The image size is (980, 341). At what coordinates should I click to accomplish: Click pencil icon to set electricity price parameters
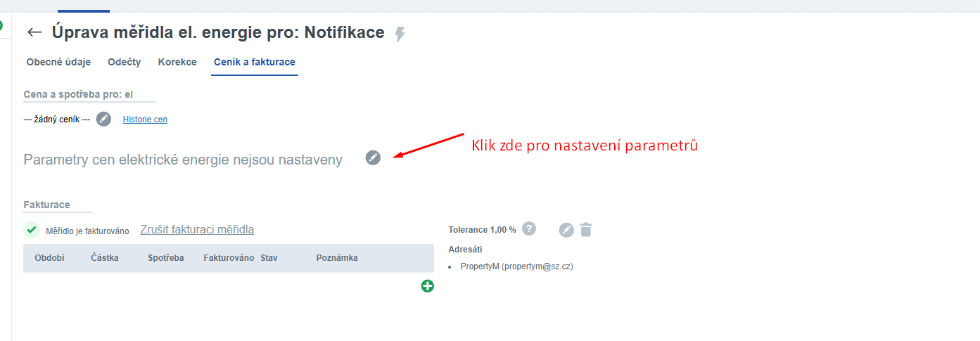373,157
